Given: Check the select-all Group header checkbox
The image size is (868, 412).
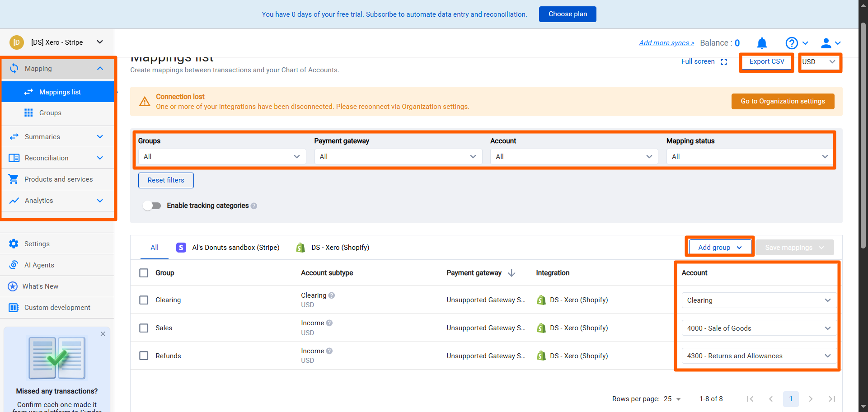Looking at the screenshot, I should tap(144, 273).
